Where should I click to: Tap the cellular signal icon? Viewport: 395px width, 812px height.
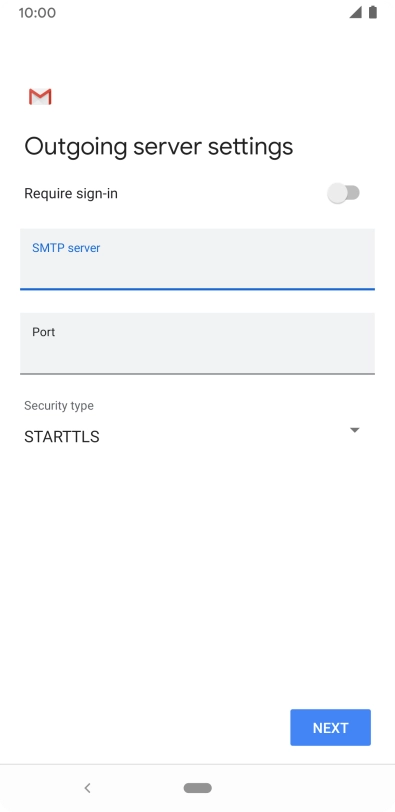[355, 12]
